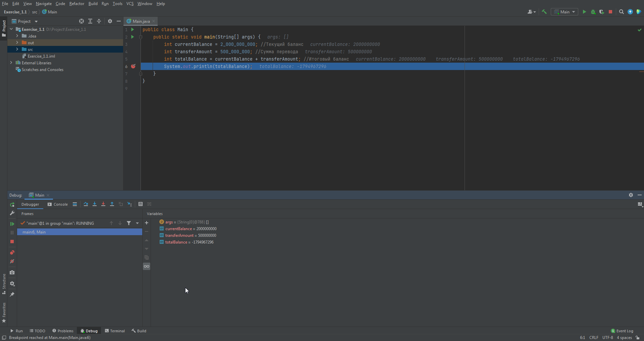Step Into the current method

pos(95,204)
